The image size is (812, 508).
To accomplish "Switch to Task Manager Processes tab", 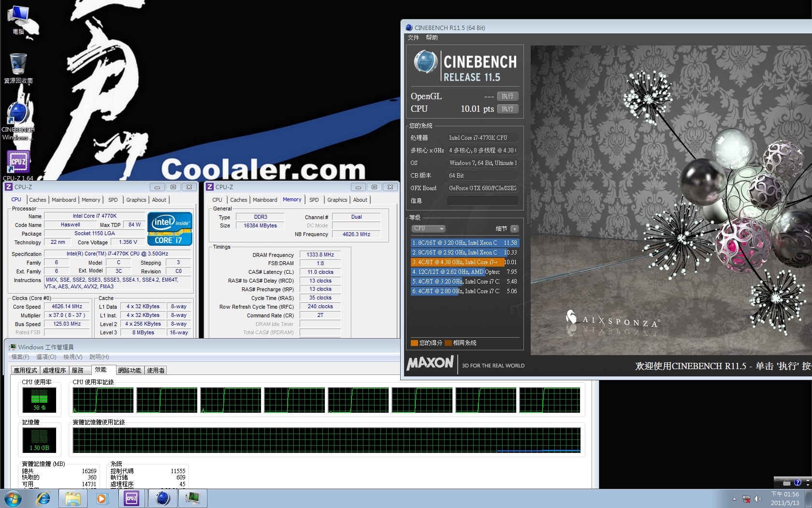I will [x=55, y=371].
